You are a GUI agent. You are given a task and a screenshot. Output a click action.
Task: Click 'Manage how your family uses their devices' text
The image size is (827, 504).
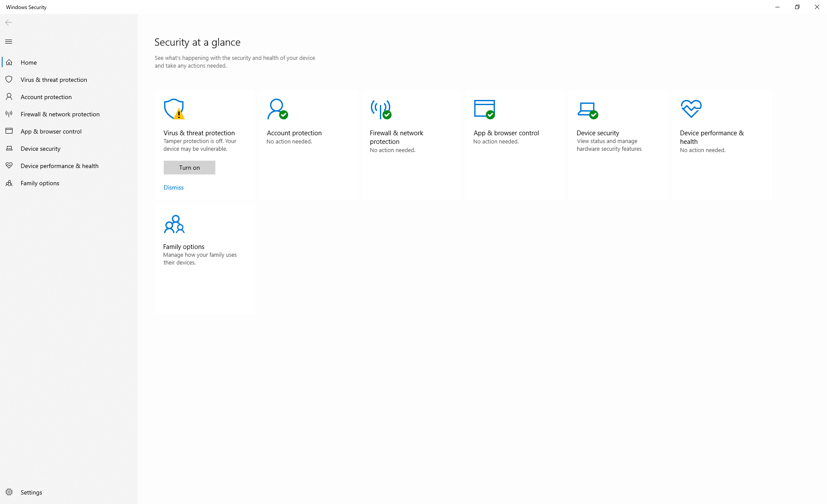(x=200, y=259)
